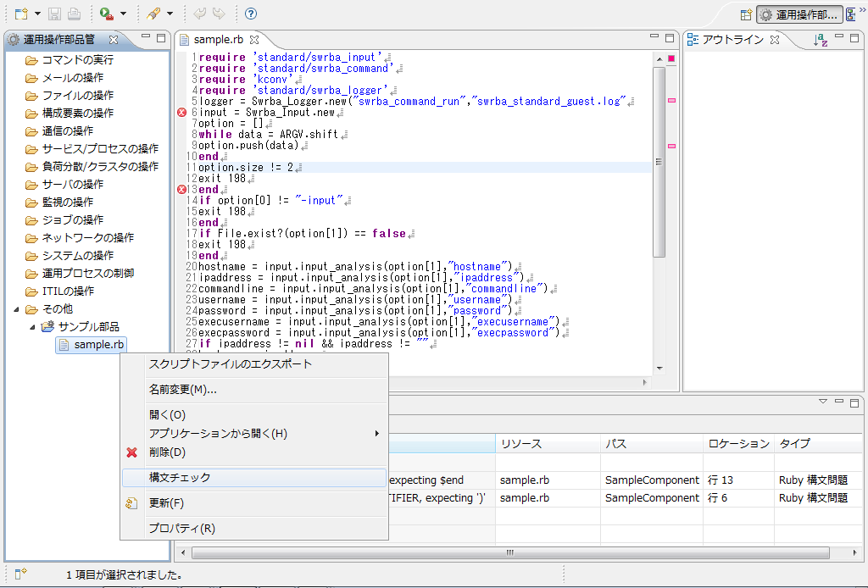Select the 負荷分散/クラスタの操作 folder
This screenshot has width=868, height=588.
(x=92, y=167)
